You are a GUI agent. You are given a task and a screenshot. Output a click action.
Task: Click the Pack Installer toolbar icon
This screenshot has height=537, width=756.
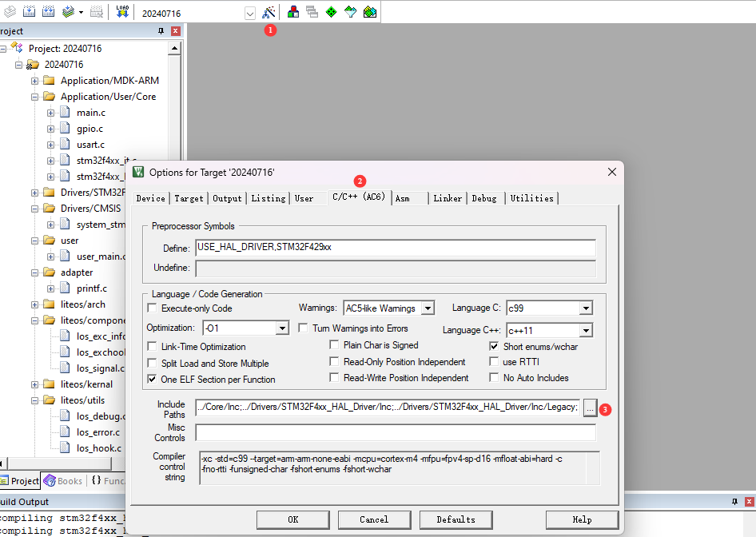370,12
